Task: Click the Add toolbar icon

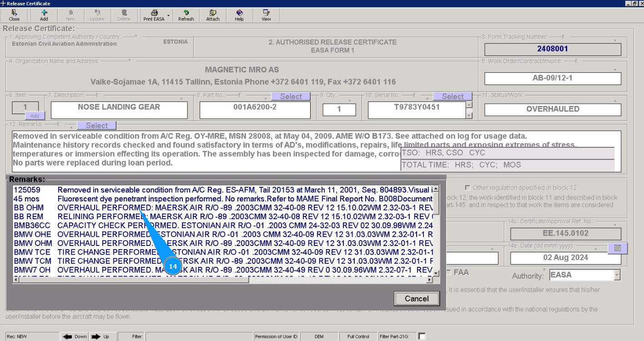Action: pos(44,15)
